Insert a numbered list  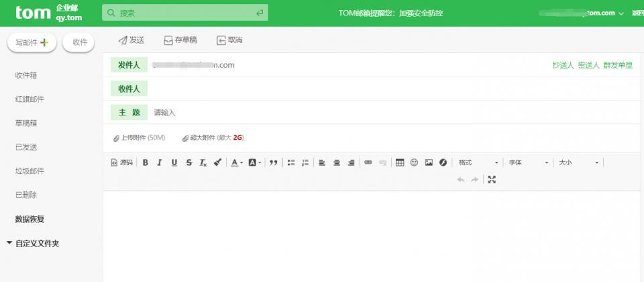coord(305,162)
